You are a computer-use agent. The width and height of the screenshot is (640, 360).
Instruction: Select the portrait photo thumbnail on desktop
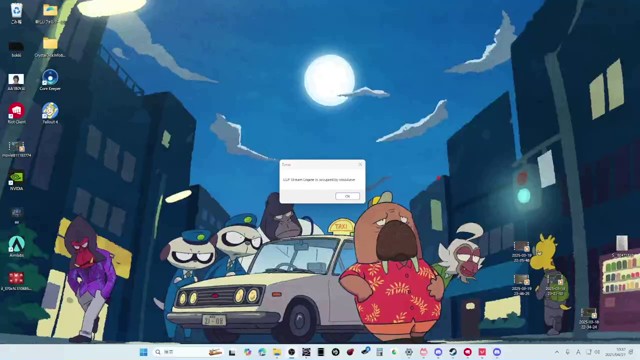[16, 82]
